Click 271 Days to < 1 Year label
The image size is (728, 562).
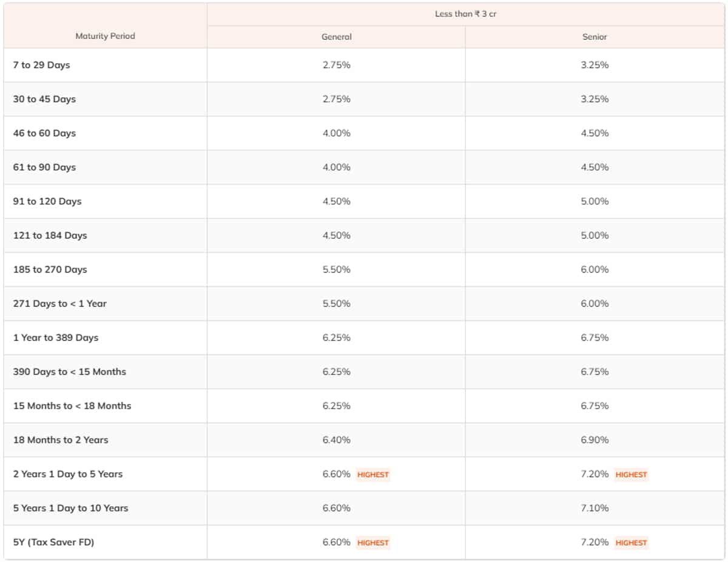click(x=59, y=303)
